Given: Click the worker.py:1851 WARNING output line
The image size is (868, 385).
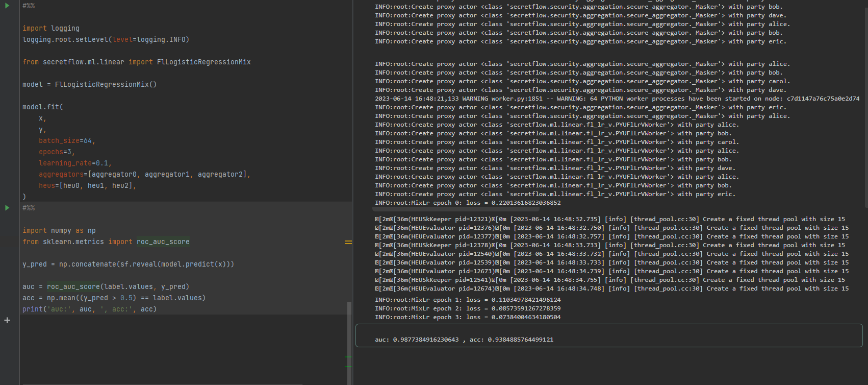Looking at the screenshot, I should 617,99.
